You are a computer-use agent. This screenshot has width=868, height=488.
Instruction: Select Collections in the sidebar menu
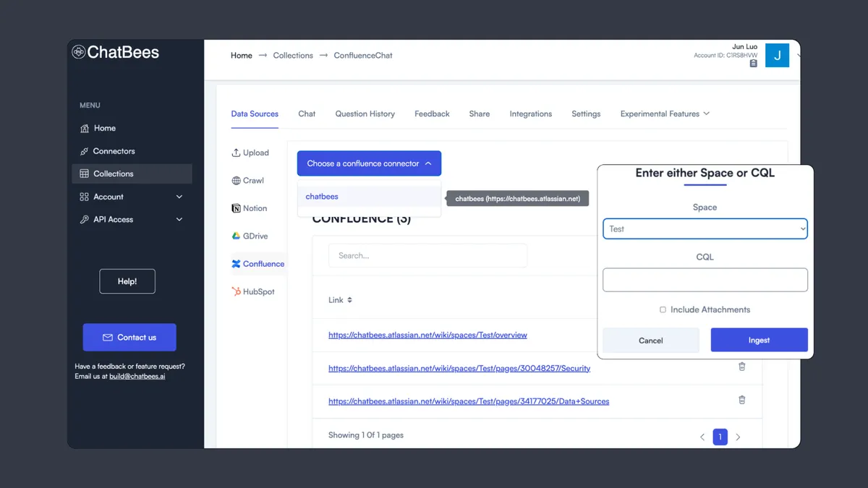point(132,174)
